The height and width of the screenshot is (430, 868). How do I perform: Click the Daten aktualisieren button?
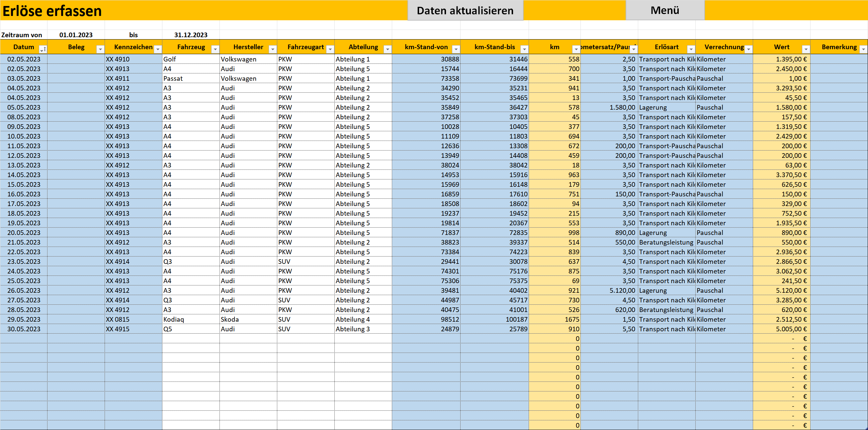(465, 10)
